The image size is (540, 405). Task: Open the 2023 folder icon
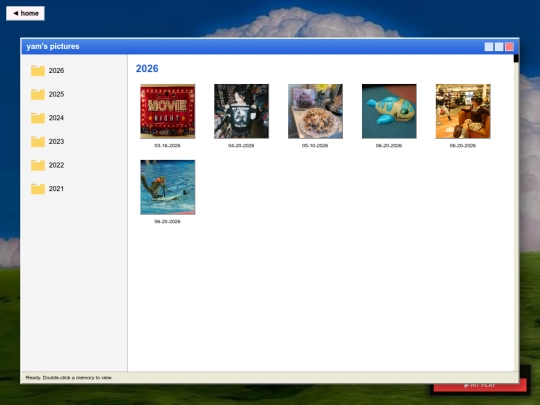[x=38, y=142]
